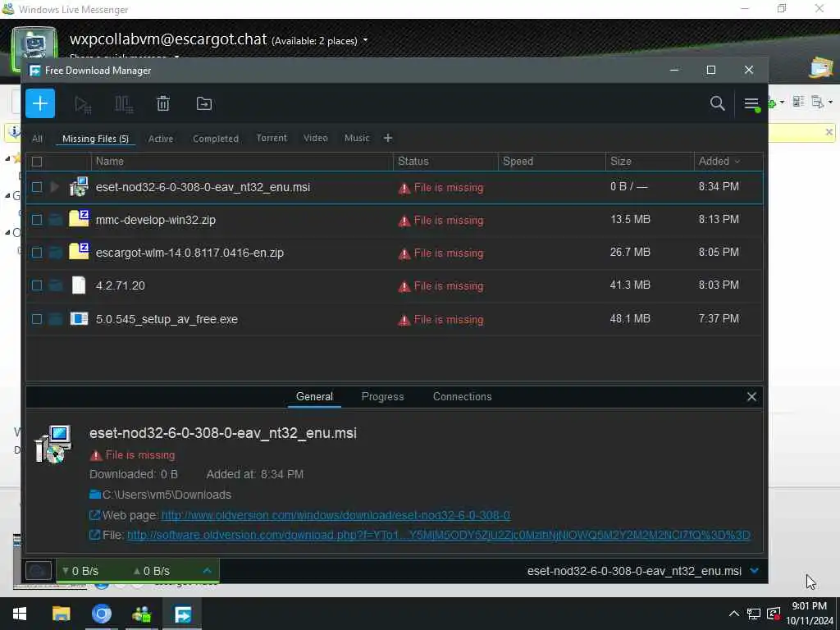The height and width of the screenshot is (630, 840).
Task: Click folder icon on 4.2.71.20 row
Action: (x=56, y=285)
